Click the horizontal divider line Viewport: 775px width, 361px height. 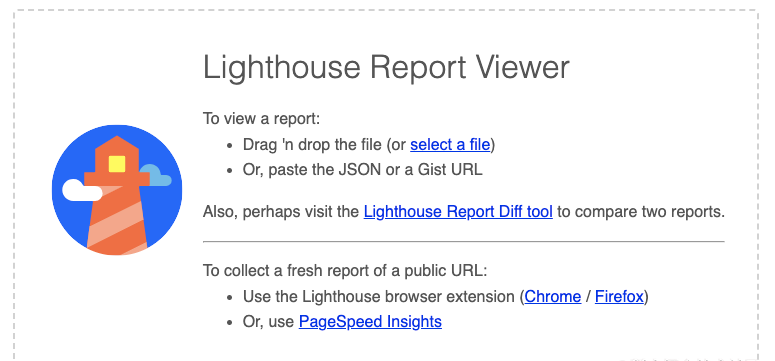click(464, 242)
